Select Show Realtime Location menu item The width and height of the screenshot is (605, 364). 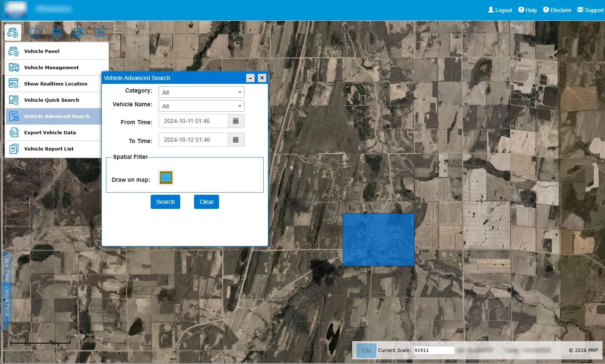(x=53, y=84)
